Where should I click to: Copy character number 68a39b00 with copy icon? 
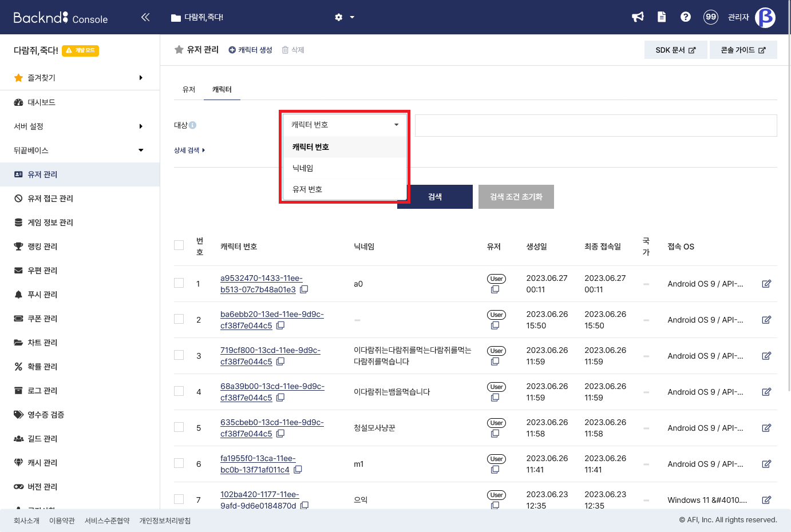pyautogui.click(x=280, y=398)
